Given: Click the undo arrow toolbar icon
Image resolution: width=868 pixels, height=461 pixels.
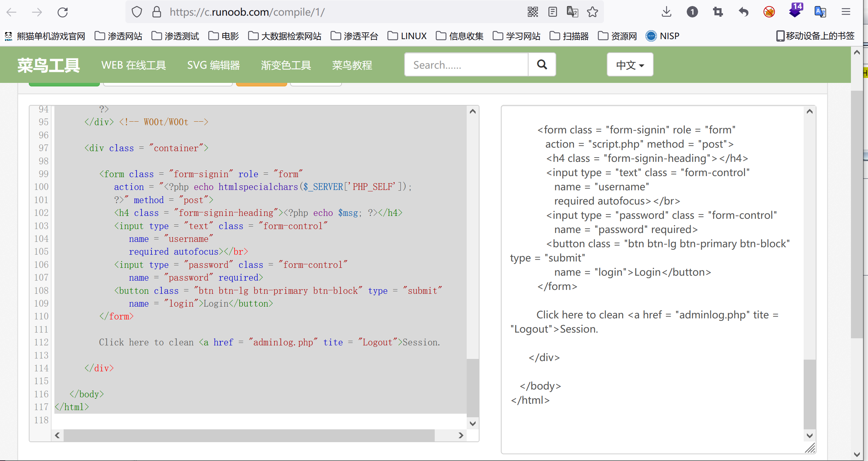Looking at the screenshot, I should coord(743,12).
